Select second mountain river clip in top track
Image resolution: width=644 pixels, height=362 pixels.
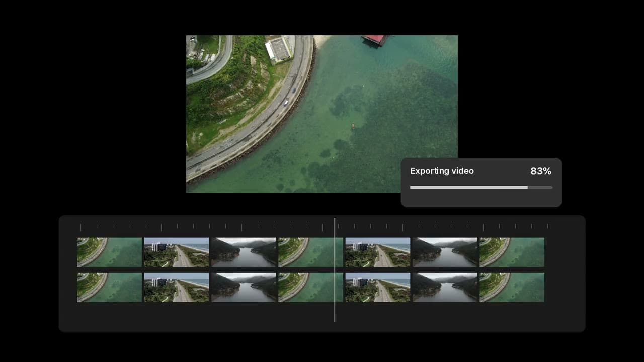coord(445,252)
